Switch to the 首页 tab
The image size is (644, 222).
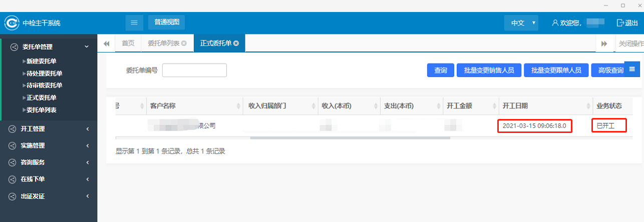click(x=128, y=43)
